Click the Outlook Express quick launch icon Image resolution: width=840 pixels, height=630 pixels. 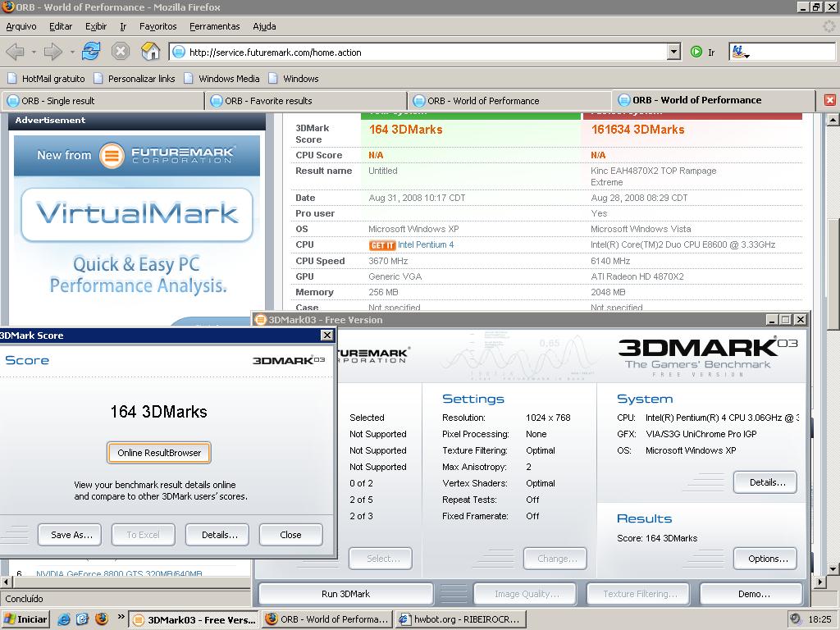pos(83,619)
